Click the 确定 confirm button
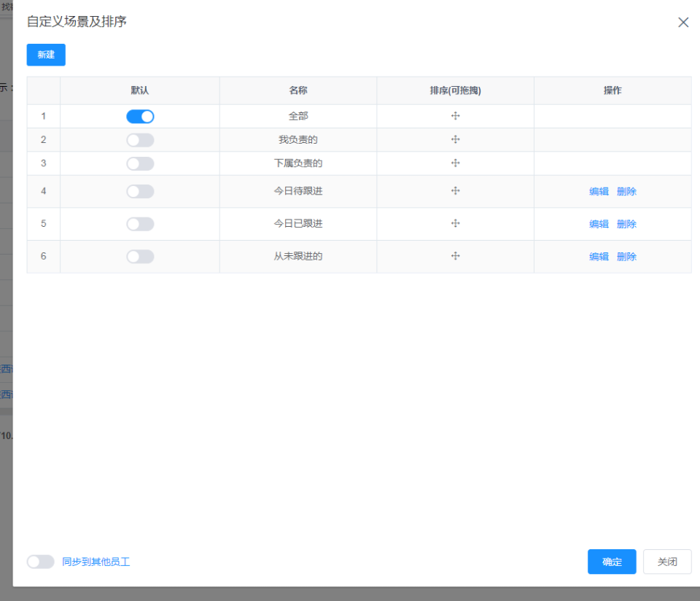The width and height of the screenshot is (700, 601). [x=611, y=562]
